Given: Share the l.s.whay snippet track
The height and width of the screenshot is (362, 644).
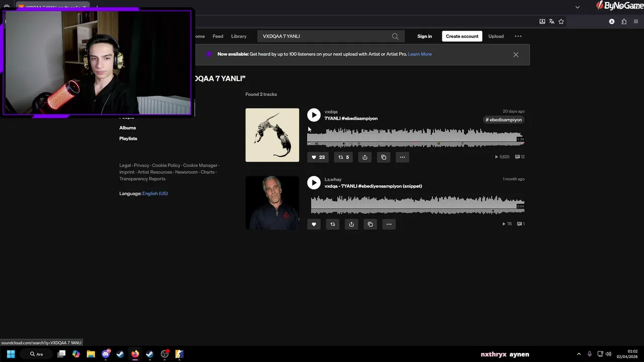Looking at the screenshot, I should coord(351,224).
